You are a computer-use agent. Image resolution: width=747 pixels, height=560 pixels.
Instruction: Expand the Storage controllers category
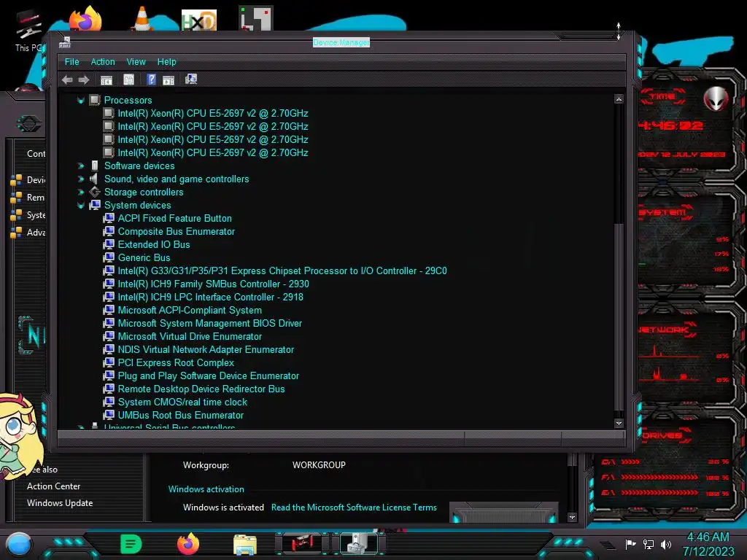[x=81, y=192]
